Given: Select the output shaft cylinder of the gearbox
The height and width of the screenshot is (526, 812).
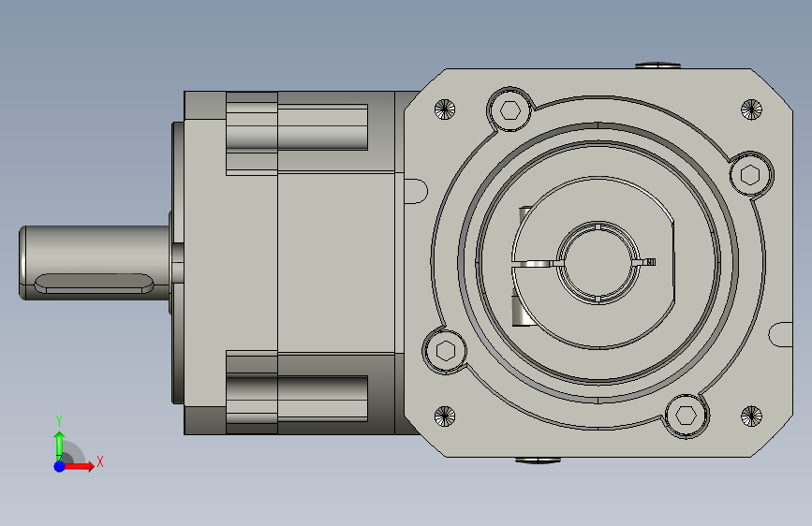Looking at the screenshot, I should [95, 262].
